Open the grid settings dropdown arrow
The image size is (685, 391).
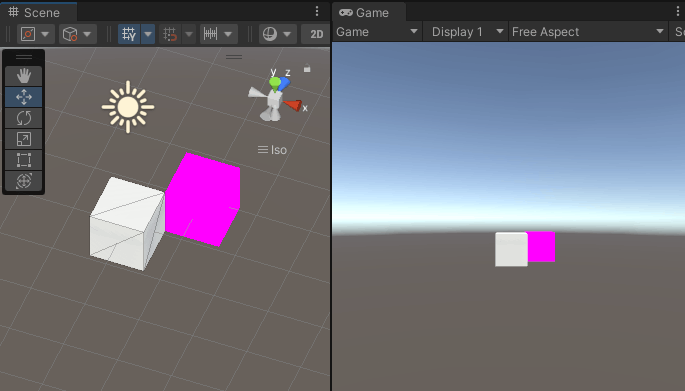tap(148, 34)
